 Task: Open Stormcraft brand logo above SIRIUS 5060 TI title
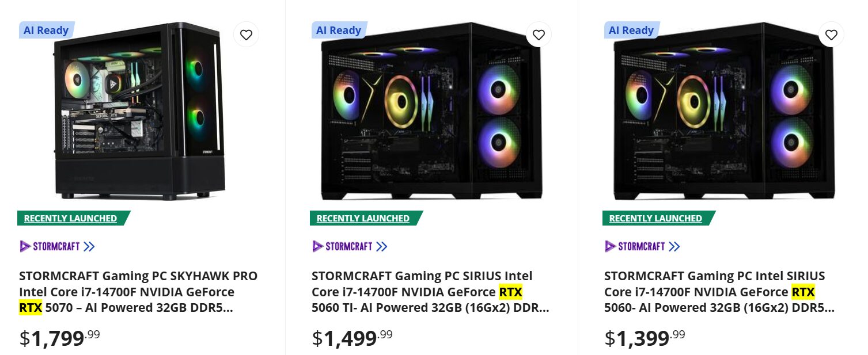pyautogui.click(x=350, y=246)
